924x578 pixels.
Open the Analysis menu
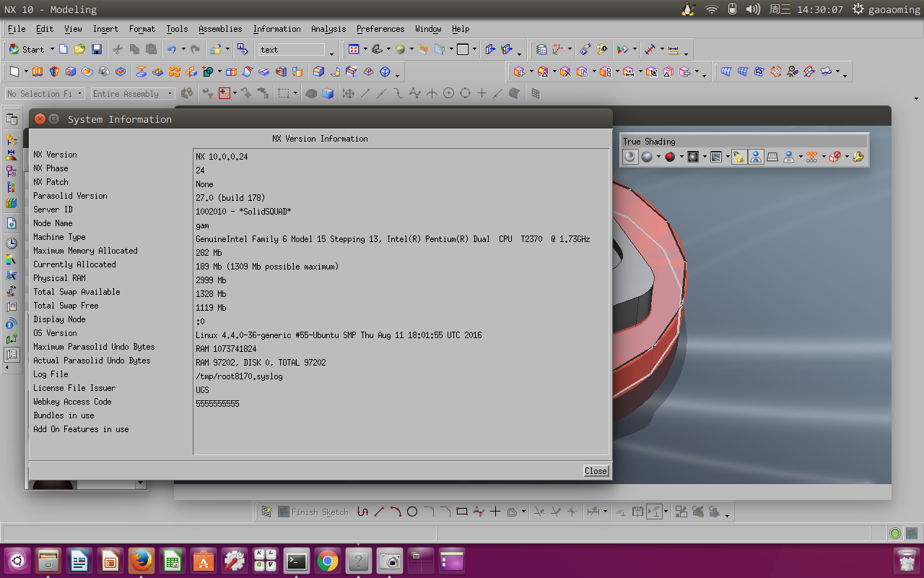coord(328,29)
